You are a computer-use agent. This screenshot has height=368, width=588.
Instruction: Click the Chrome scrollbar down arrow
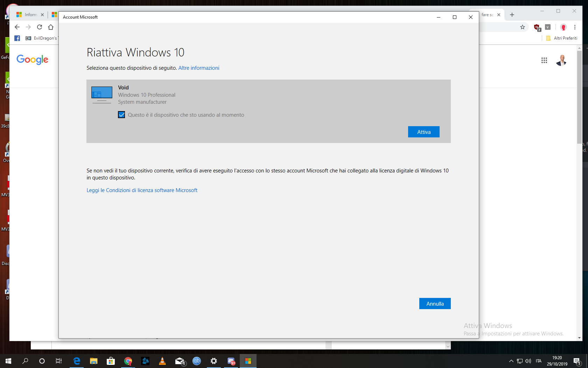click(x=580, y=338)
